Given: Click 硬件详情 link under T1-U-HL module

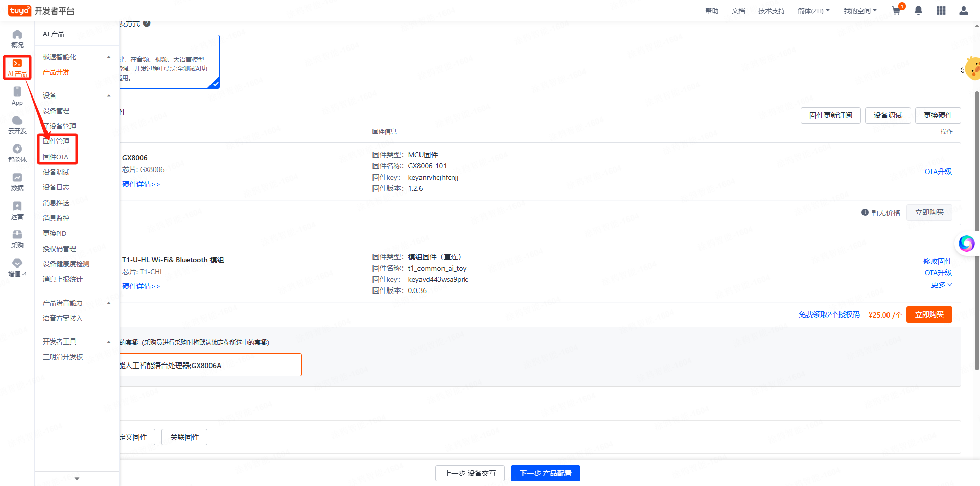Looking at the screenshot, I should coord(141,286).
